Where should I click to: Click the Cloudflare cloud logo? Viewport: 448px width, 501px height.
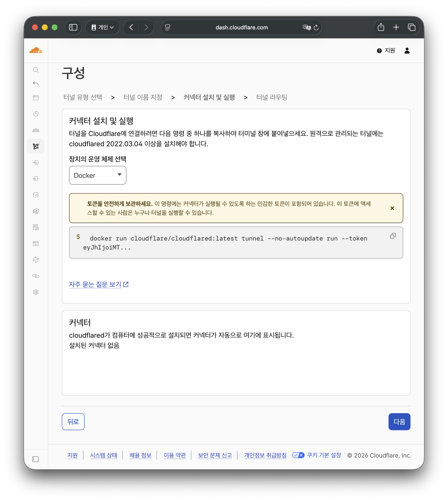[x=36, y=51]
